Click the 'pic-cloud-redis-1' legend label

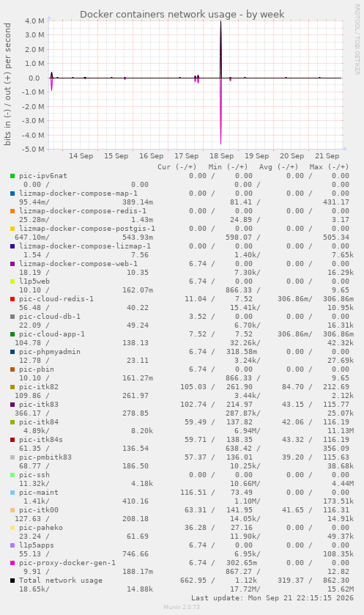[56, 299]
